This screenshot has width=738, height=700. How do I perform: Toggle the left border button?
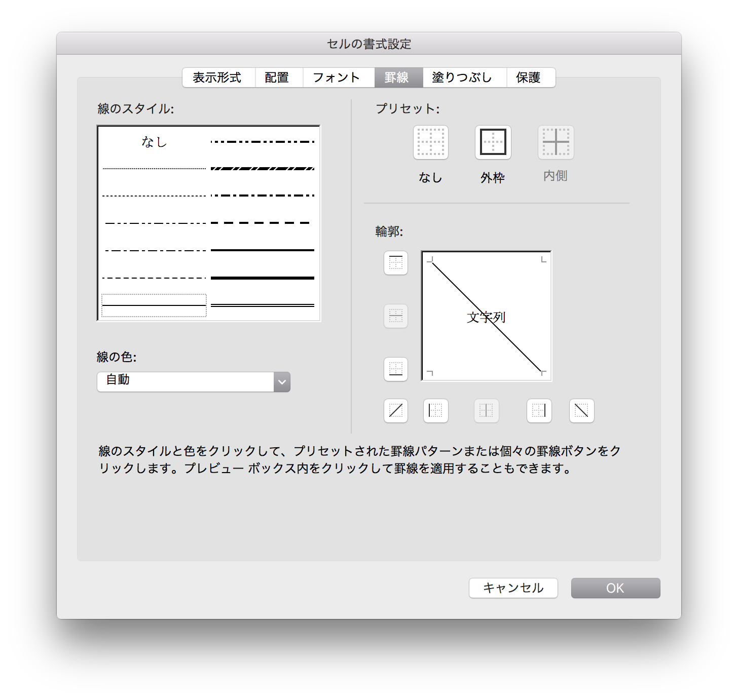436,410
